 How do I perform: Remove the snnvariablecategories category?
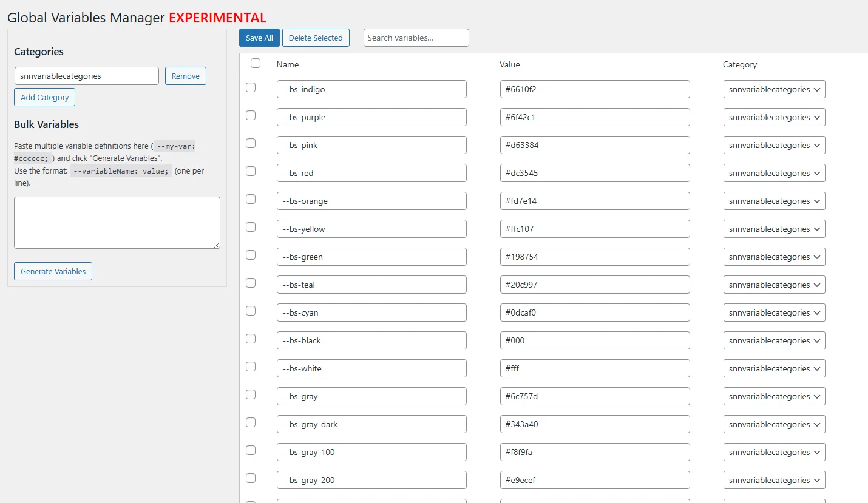pyautogui.click(x=186, y=76)
